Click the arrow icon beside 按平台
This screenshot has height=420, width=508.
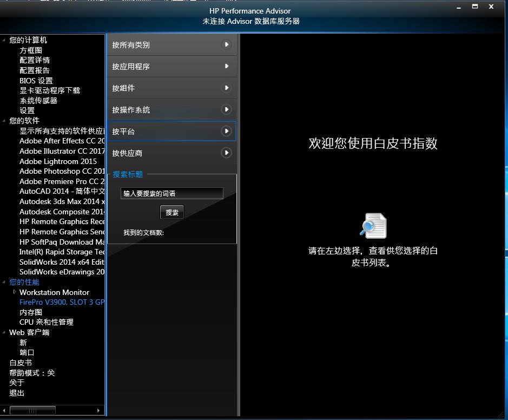point(227,131)
